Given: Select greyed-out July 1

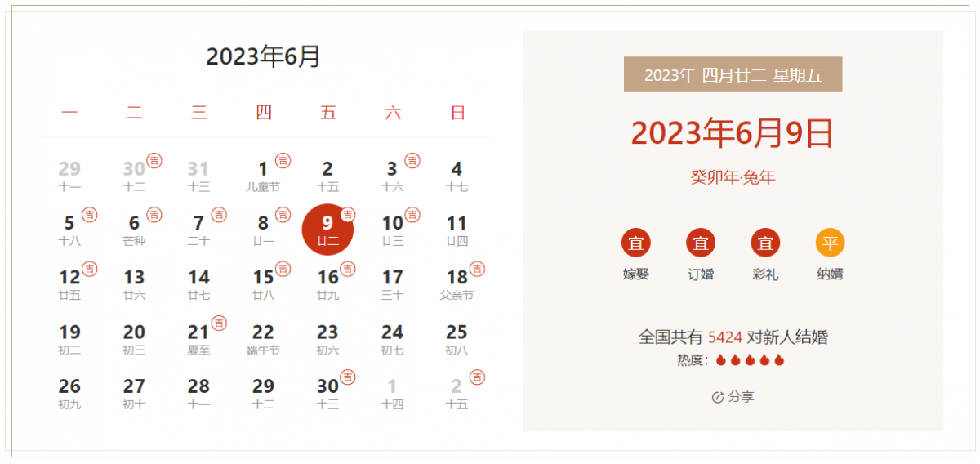Looking at the screenshot, I should 392,393.
